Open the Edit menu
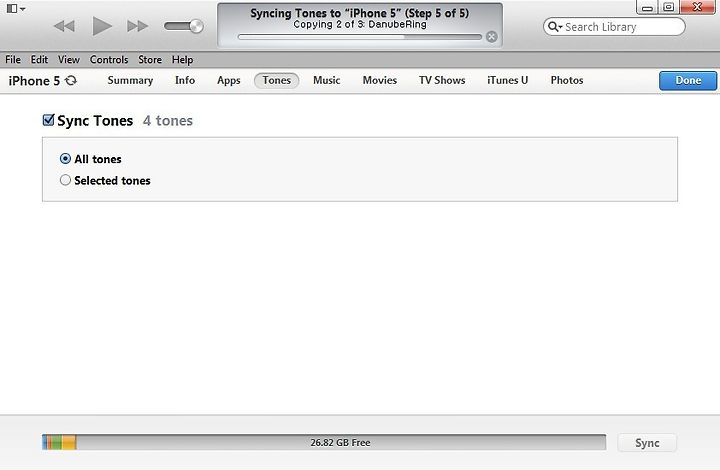The image size is (720, 470). (x=39, y=60)
